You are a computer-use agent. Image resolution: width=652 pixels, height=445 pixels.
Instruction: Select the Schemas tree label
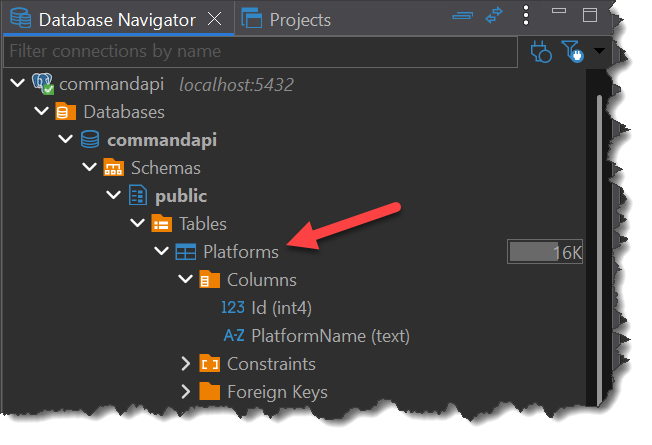(x=165, y=168)
